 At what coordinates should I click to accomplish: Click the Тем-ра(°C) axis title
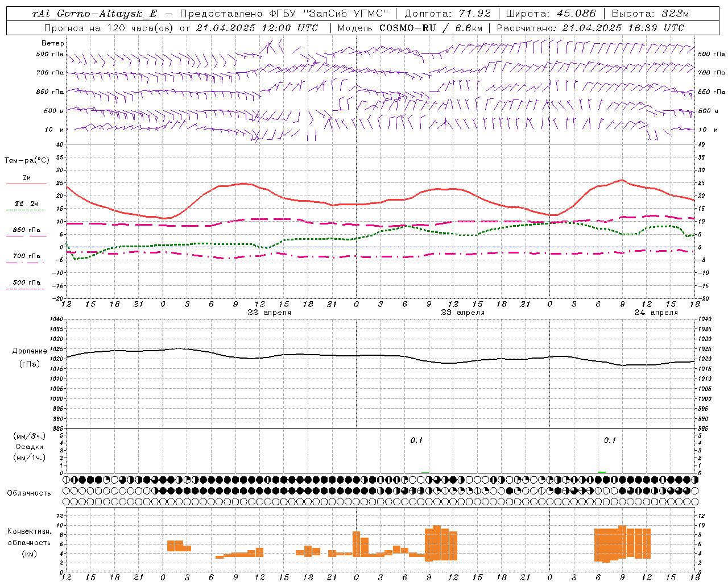point(27,161)
